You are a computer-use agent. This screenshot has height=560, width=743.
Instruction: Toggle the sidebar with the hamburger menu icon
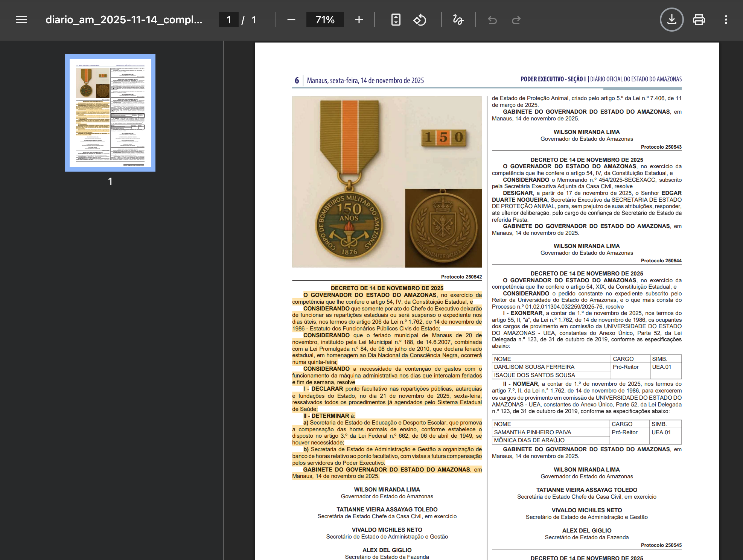[21, 20]
